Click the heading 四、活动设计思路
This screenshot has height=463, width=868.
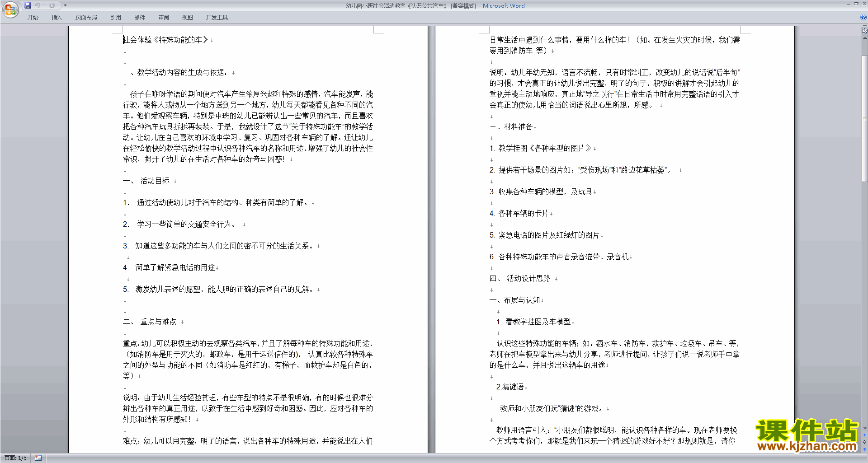coord(520,278)
